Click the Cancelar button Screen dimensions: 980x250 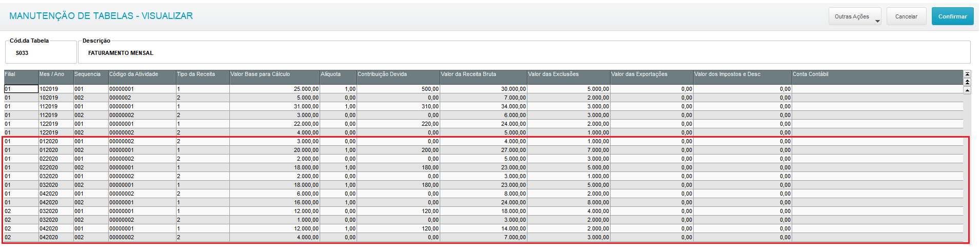tap(906, 16)
